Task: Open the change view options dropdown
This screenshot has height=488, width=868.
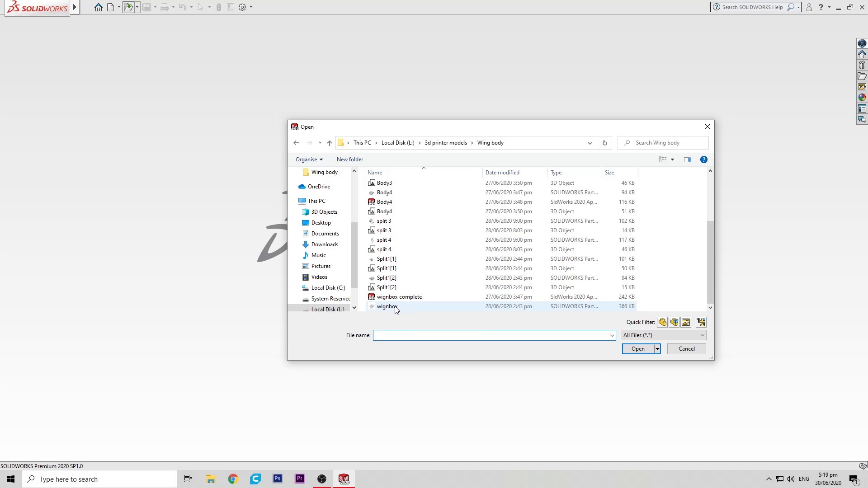Action: tap(672, 160)
